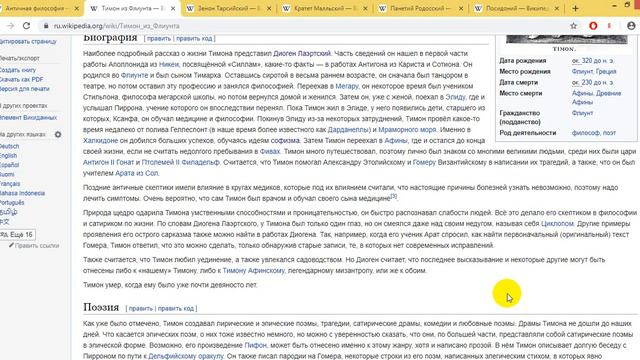
Task: Open the Дельфийскому оракулу link
Action: coord(186,356)
